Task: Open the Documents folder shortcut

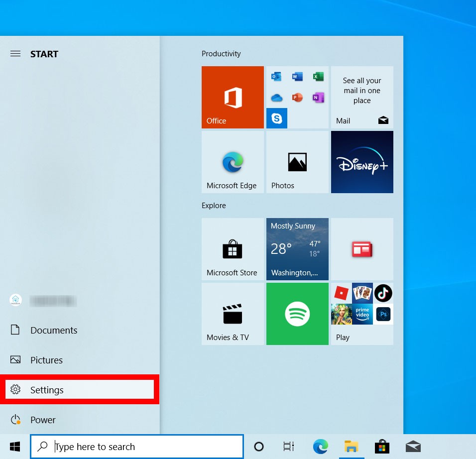Action: click(x=53, y=330)
